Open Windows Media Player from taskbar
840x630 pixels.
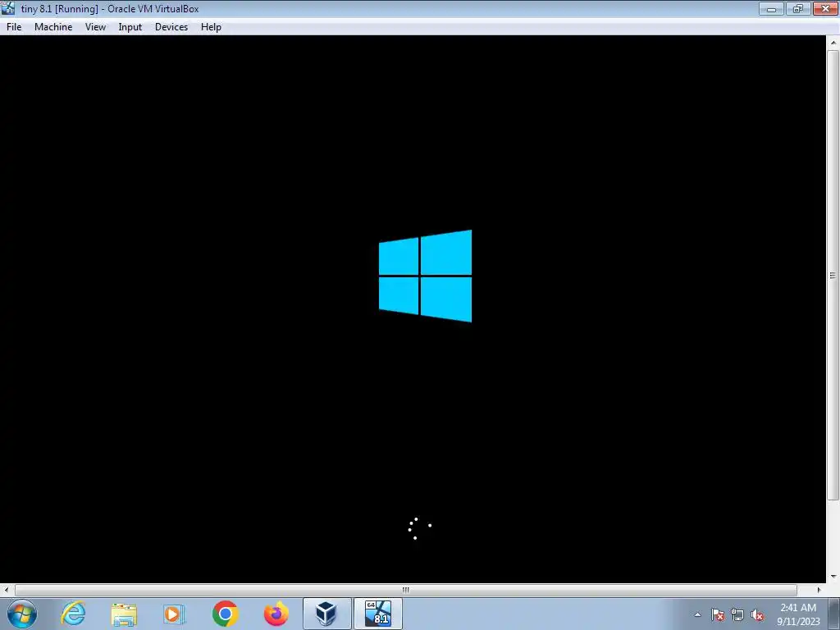pyautogui.click(x=174, y=614)
